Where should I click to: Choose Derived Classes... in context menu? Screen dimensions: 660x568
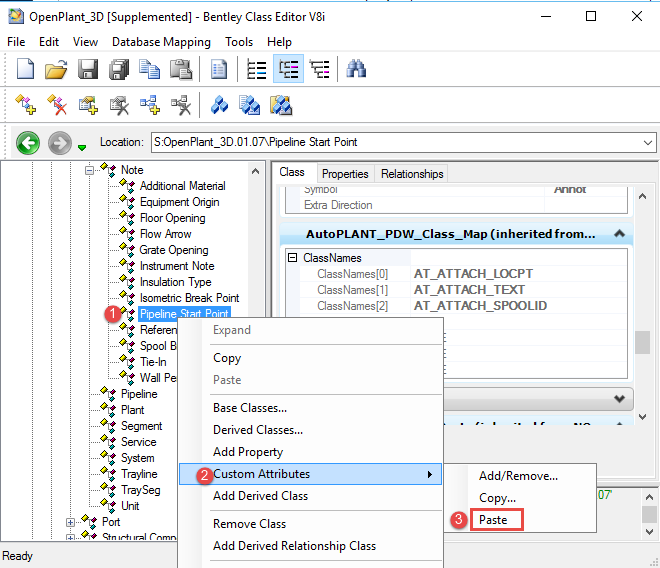[x=258, y=430]
